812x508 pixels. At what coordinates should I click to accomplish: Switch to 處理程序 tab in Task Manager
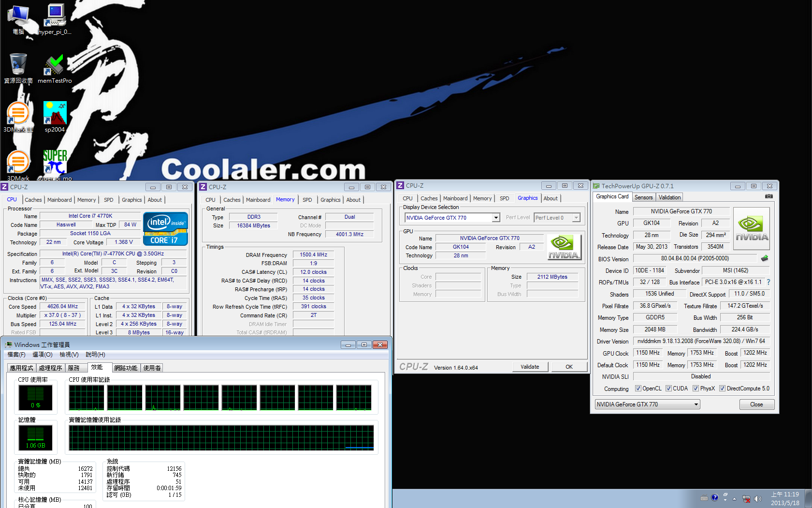[51, 368]
